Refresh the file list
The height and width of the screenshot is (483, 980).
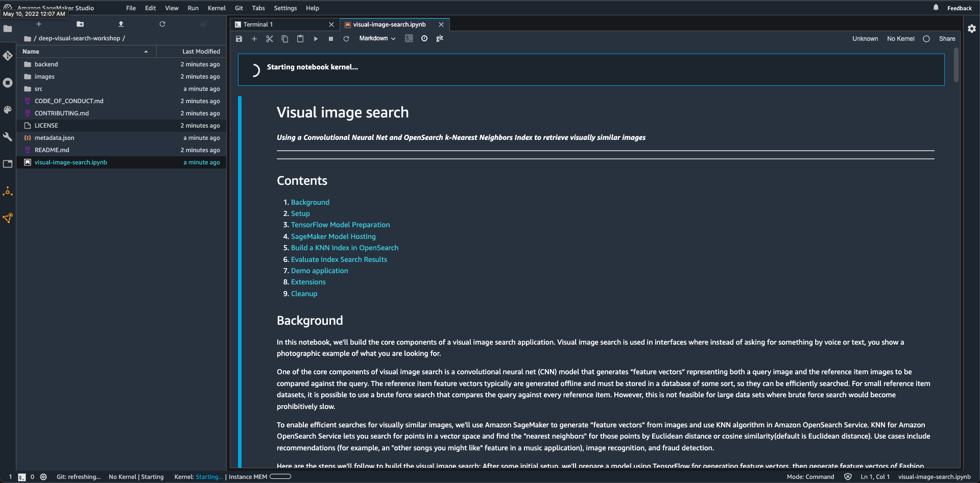pos(162,24)
